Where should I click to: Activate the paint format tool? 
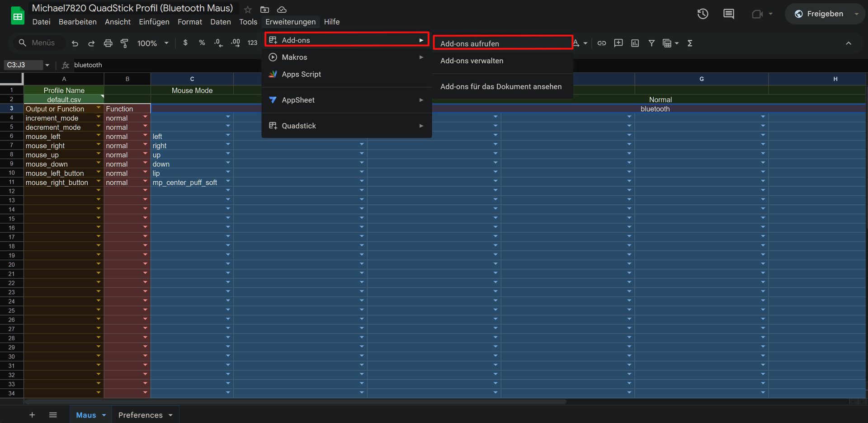point(124,43)
